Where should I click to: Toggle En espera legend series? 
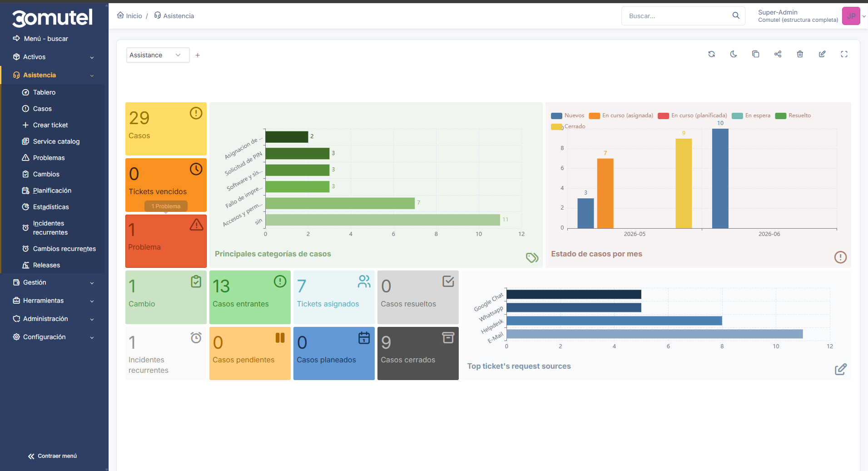coord(751,115)
